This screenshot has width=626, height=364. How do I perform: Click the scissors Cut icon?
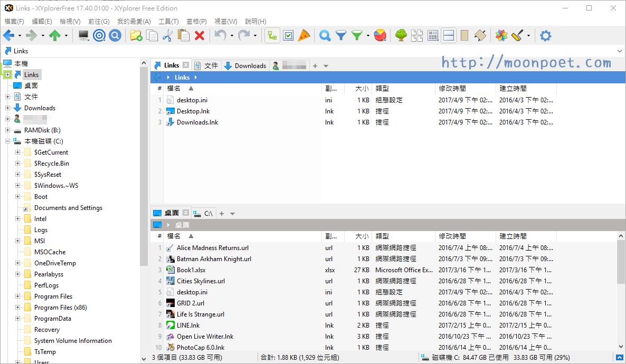click(x=167, y=35)
